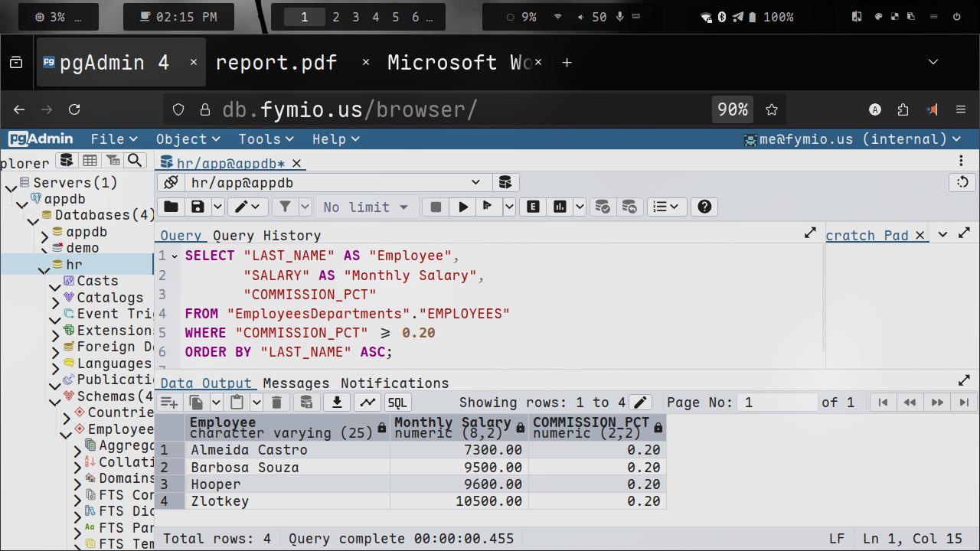
Task: Open the Tools menu
Action: (265, 139)
